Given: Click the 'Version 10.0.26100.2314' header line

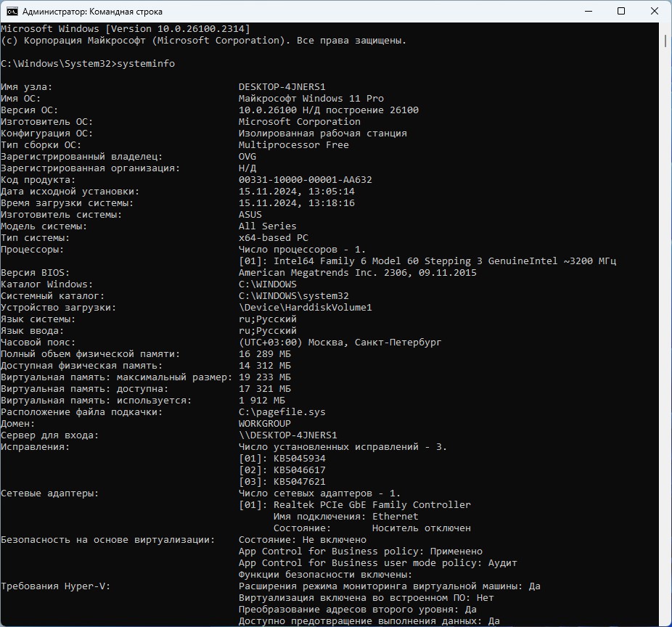Looking at the screenshot, I should 125,29.
